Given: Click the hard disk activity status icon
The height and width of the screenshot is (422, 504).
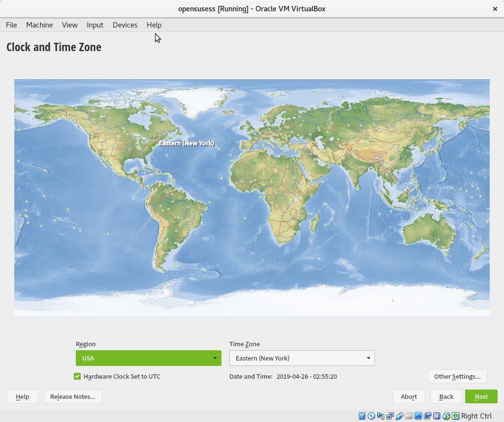Looking at the screenshot, I should 362,416.
